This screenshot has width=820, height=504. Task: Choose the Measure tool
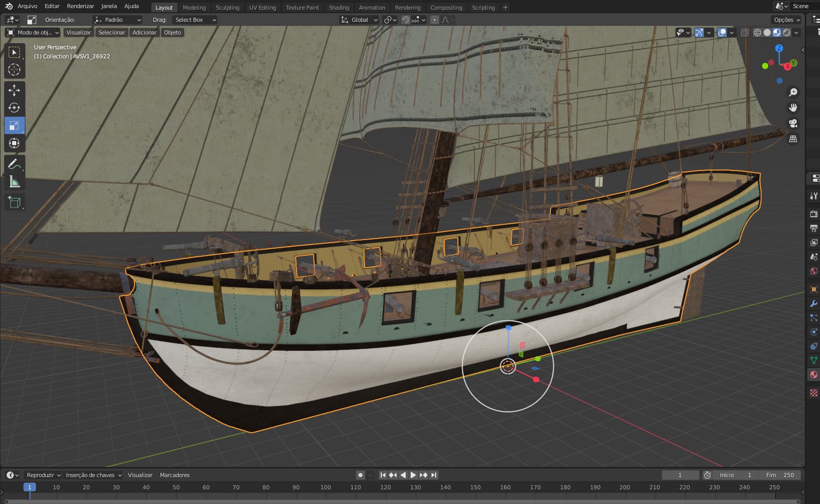pyautogui.click(x=14, y=182)
